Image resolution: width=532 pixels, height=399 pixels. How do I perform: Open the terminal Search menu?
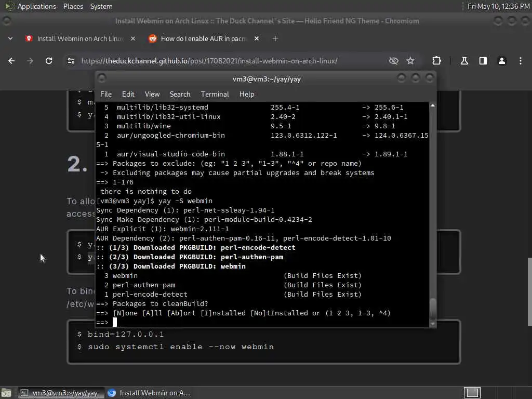pos(180,95)
